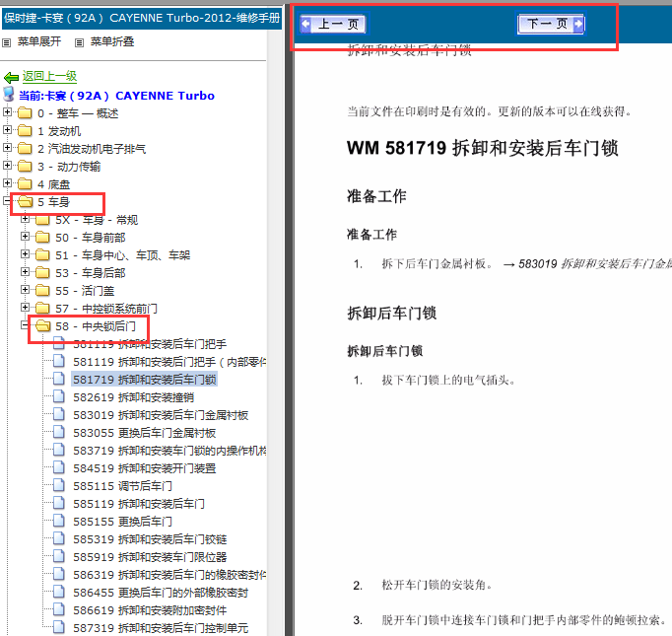Screen dimensions: 672x636
Task: Click the folder icon of 1 发动机
Action: [25, 130]
